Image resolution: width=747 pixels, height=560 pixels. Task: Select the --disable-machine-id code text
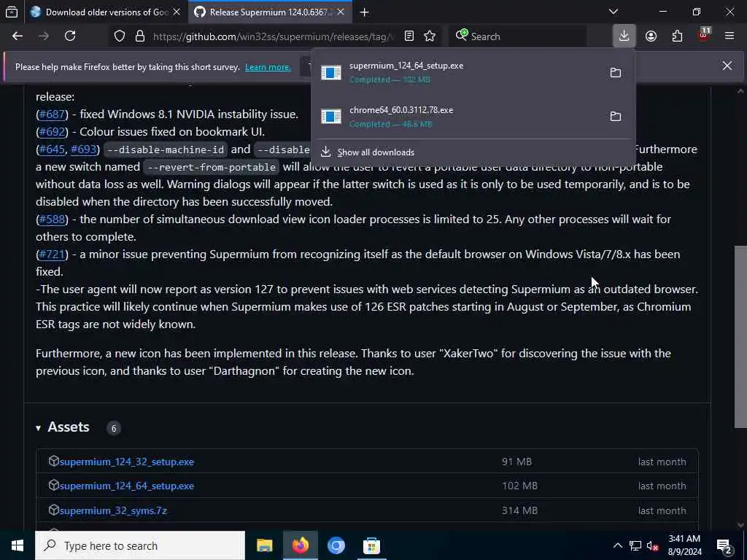click(x=166, y=149)
